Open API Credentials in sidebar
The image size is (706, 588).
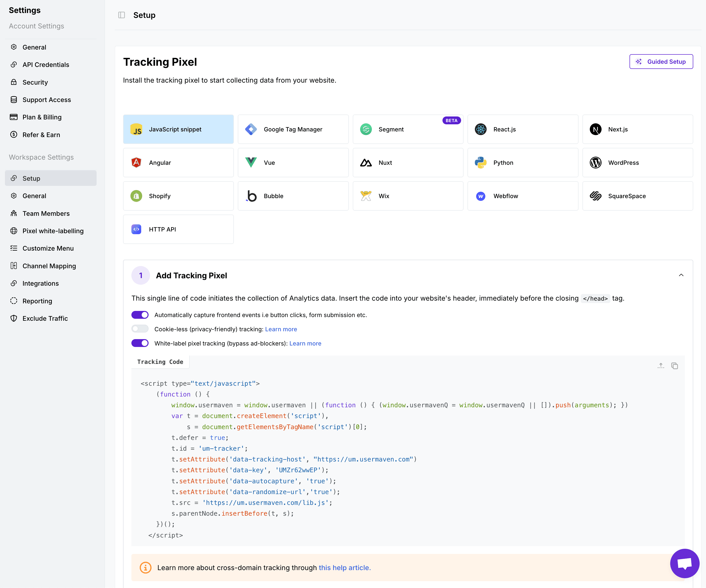click(x=46, y=64)
